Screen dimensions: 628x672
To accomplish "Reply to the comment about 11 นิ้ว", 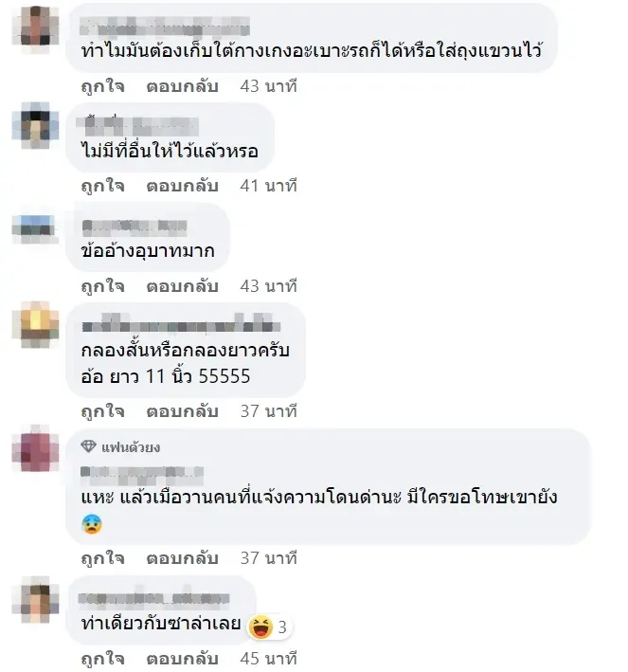I will click(x=183, y=411).
